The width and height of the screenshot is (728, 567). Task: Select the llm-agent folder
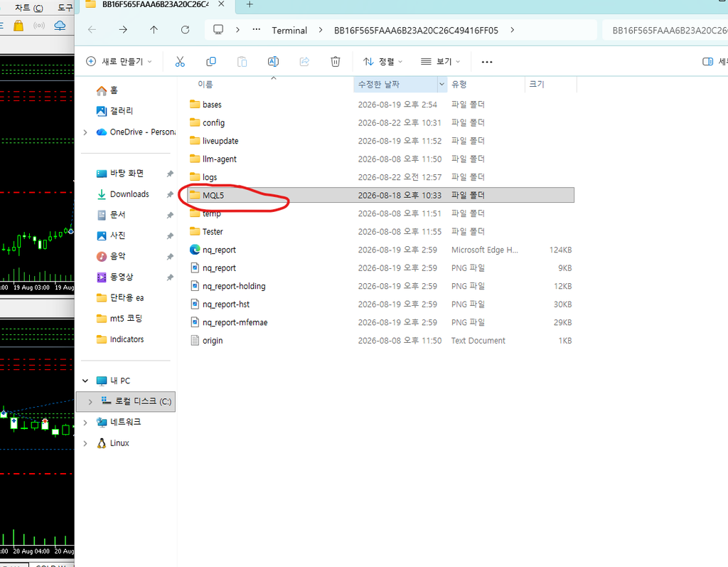tap(380, 159)
